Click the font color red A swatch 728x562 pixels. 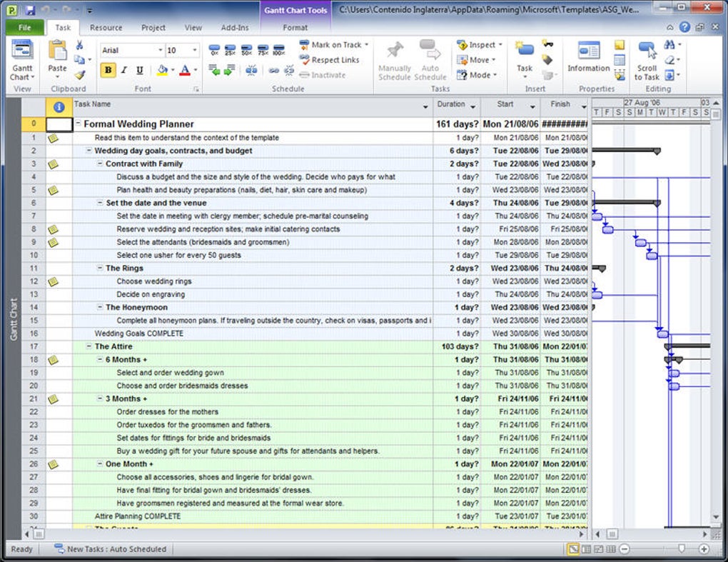[185, 70]
